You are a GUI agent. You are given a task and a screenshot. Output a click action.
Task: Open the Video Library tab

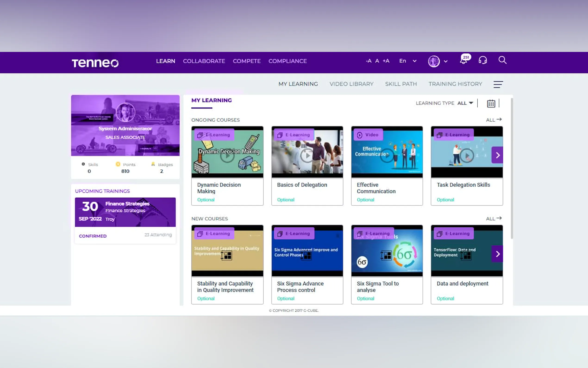point(351,84)
